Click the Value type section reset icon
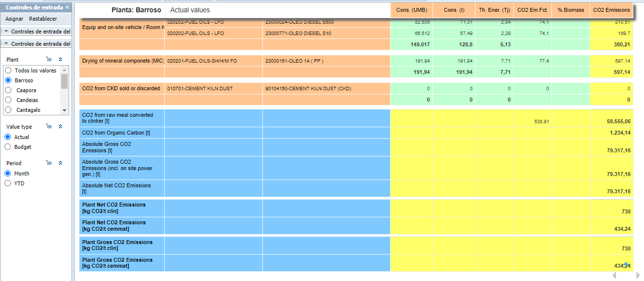Image resolution: width=644 pixels, height=281 pixels. point(49,126)
